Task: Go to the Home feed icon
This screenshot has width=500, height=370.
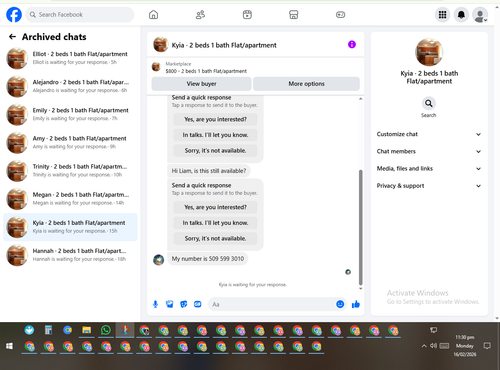Action: point(153,15)
